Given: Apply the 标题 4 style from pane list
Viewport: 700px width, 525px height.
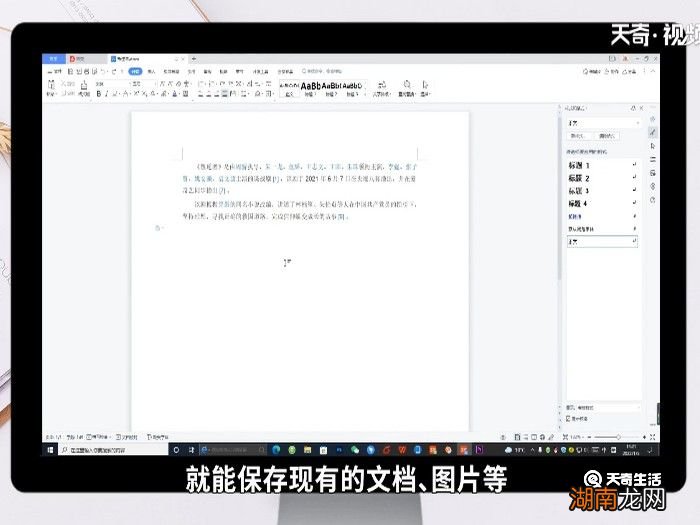Looking at the screenshot, I should click(602, 204).
